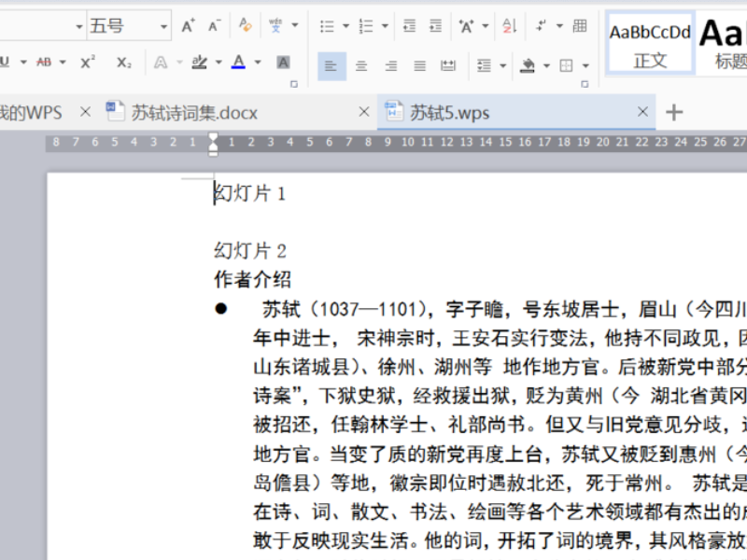Image resolution: width=747 pixels, height=560 pixels.
Task: Expand the borders dropdown arrow
Action: (x=585, y=65)
